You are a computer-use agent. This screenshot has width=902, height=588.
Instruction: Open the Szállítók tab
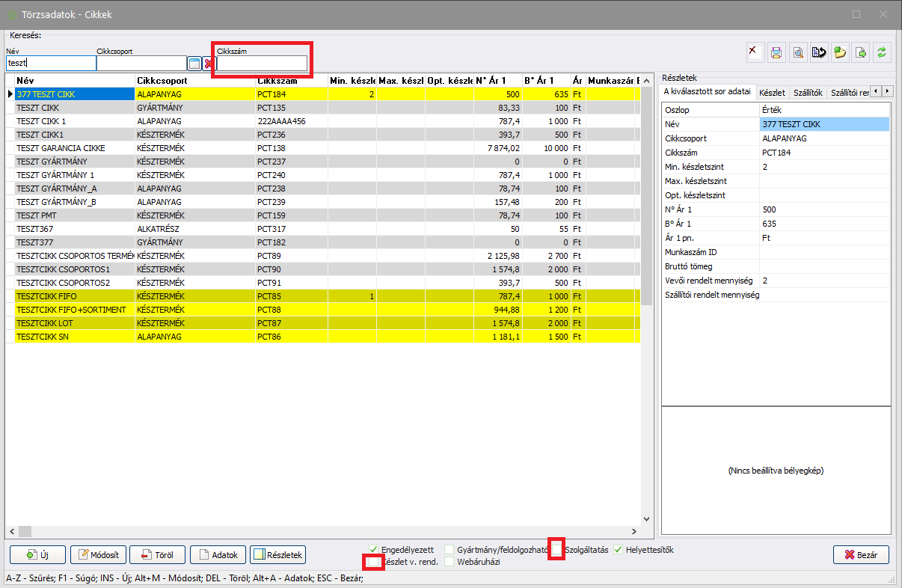pyautogui.click(x=806, y=93)
